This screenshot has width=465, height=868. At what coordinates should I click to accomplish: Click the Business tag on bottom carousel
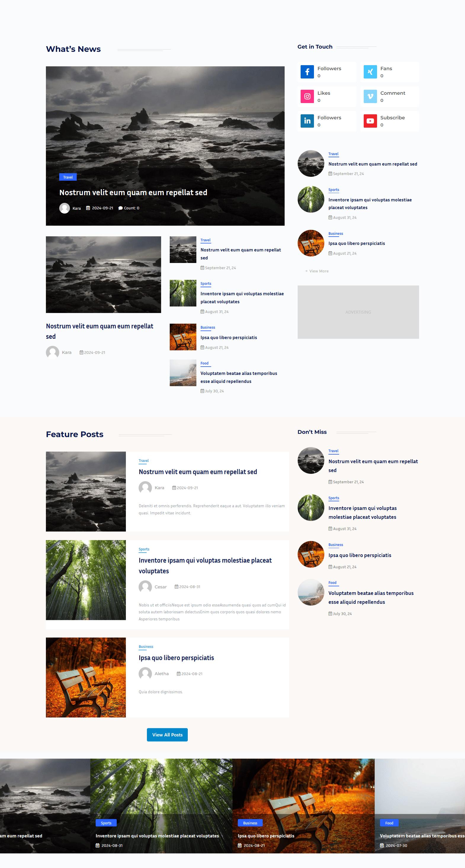(x=250, y=823)
